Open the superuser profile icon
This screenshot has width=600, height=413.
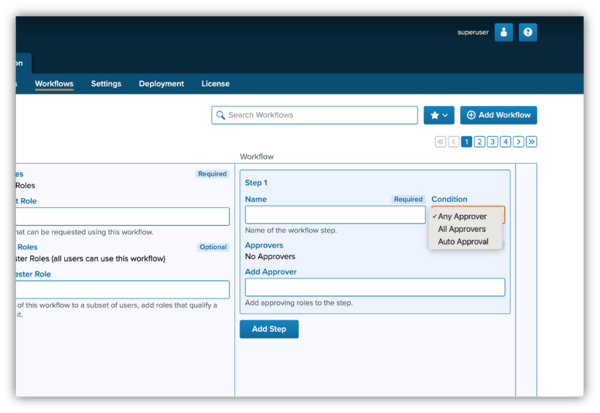[505, 32]
